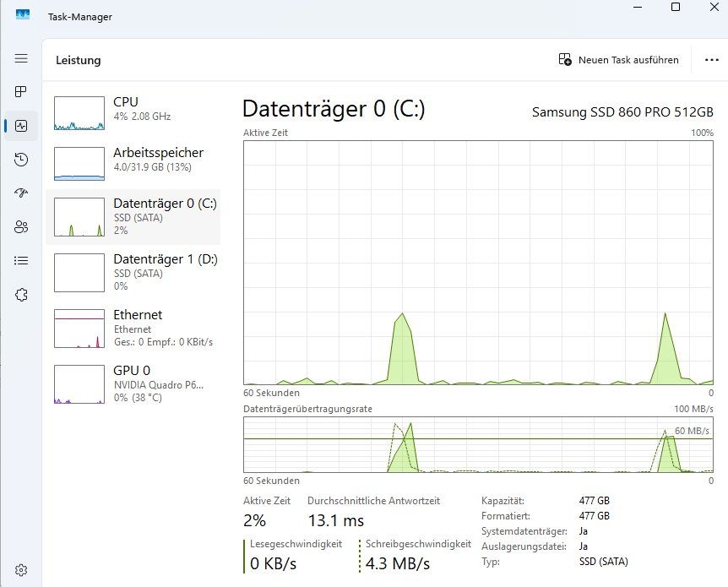Click the 'Kapazität:' label

pyautogui.click(x=503, y=501)
